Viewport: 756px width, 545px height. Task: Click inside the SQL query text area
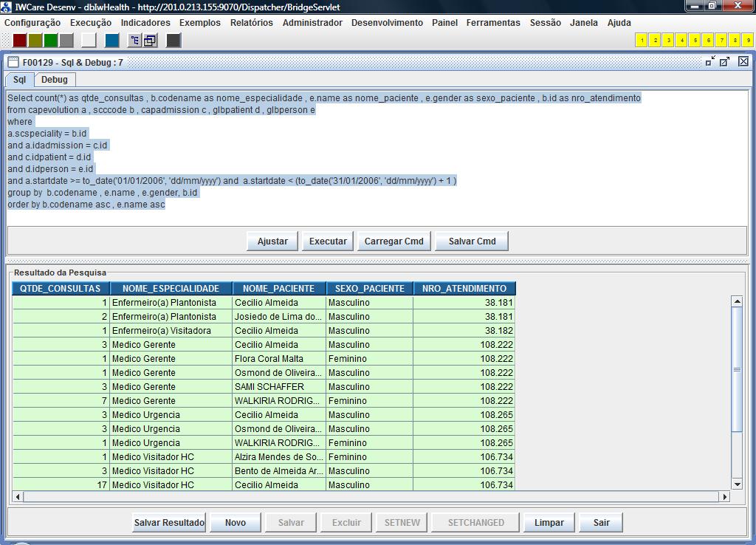tap(377, 157)
